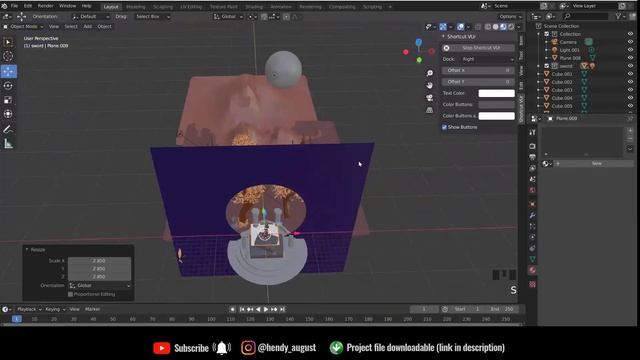Image resolution: width=640 pixels, height=360 pixels.
Task: Click the blue Z axis gizmo
Action: tap(419, 42)
